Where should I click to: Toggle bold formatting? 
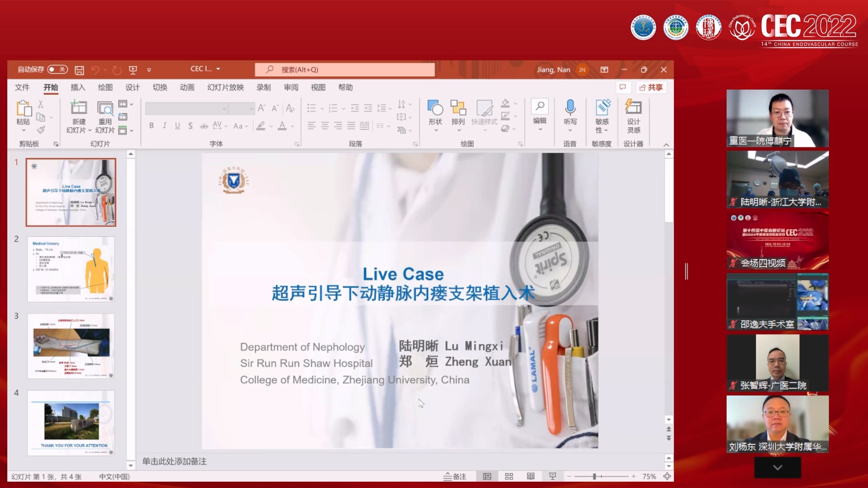tap(151, 126)
